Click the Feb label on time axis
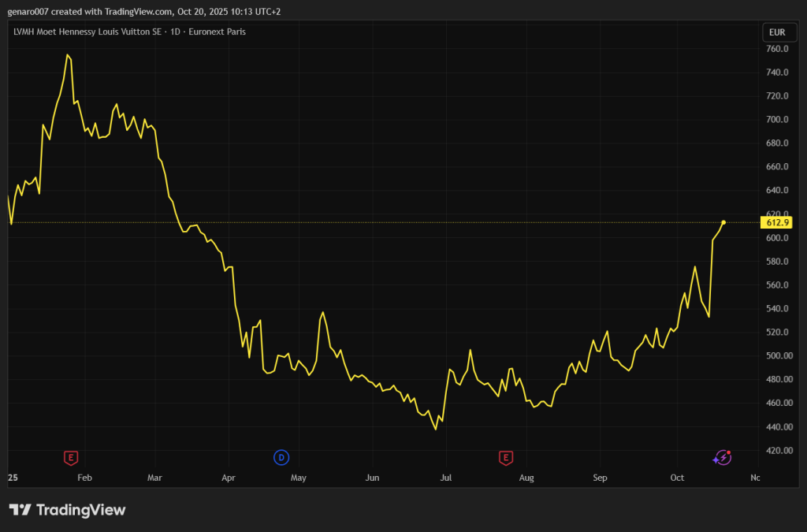Viewport: 807px width, 532px height. click(x=84, y=478)
